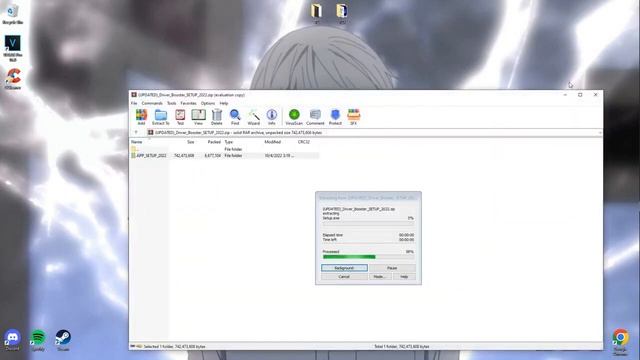
Task: Click the Background button in extraction dialog
Action: [344, 268]
